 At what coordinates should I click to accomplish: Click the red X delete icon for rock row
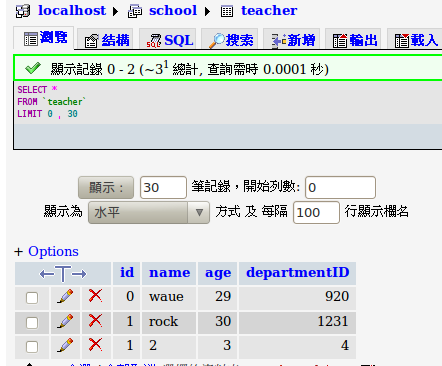pos(95,321)
